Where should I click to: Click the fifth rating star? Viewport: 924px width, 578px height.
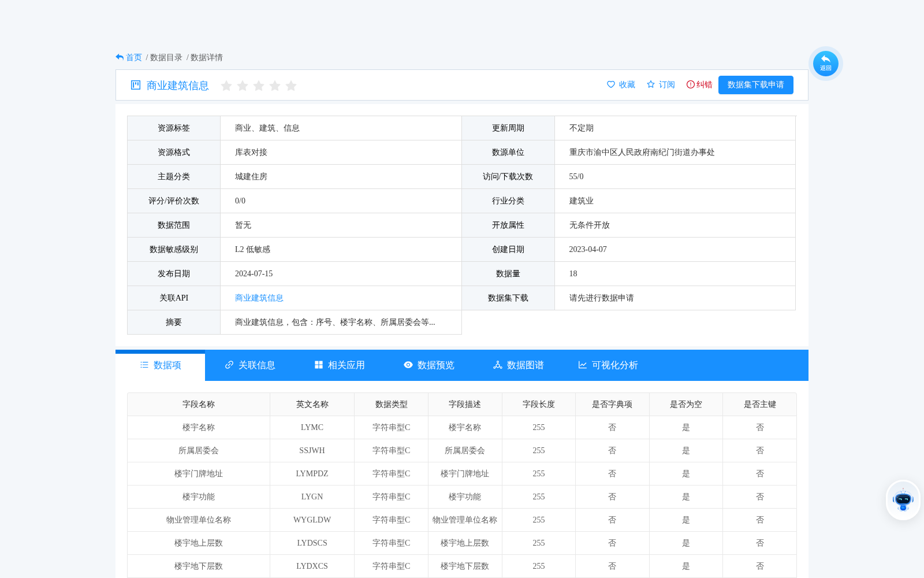pyautogui.click(x=291, y=86)
